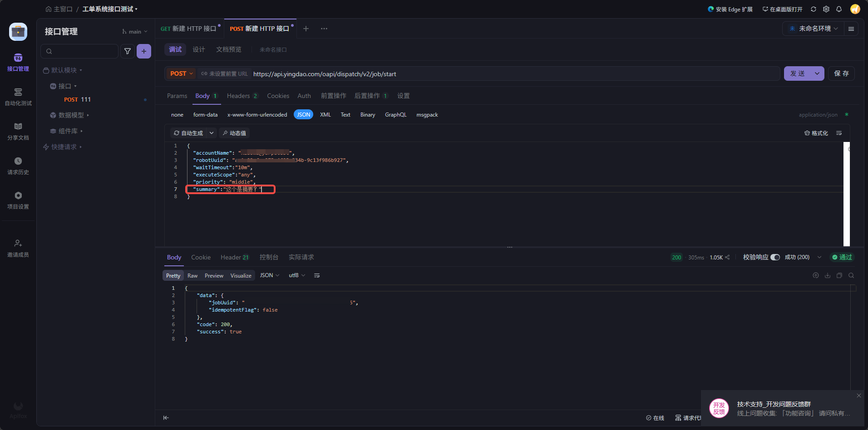This screenshot has width=868, height=430.
Task: Click the purple plus button to add an interface
Action: pos(144,51)
